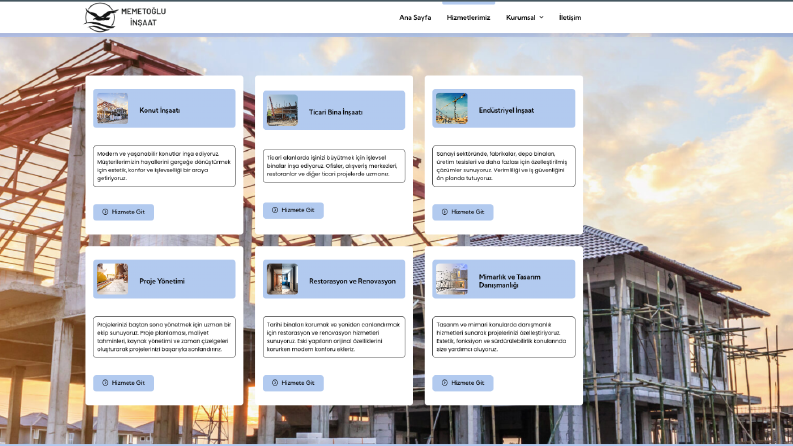Image resolution: width=793 pixels, height=446 pixels.
Task: Select Hizmete Git under Proje Yönetimi
Action: (x=123, y=383)
